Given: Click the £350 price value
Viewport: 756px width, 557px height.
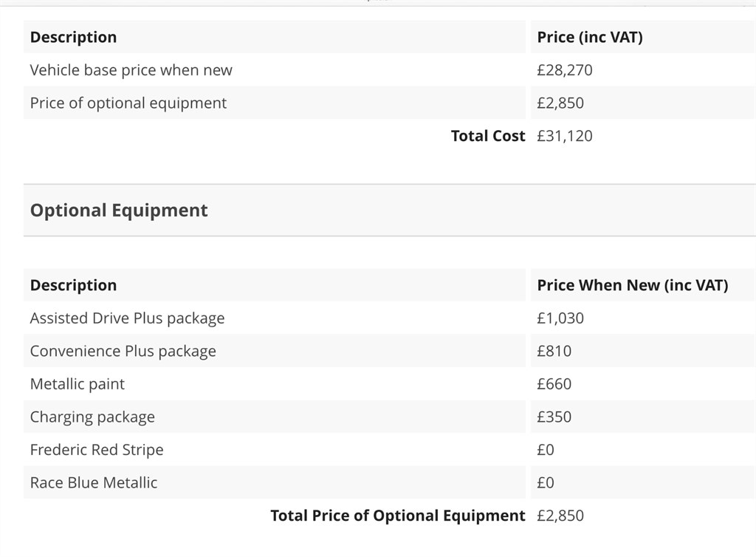Looking at the screenshot, I should 554,417.
